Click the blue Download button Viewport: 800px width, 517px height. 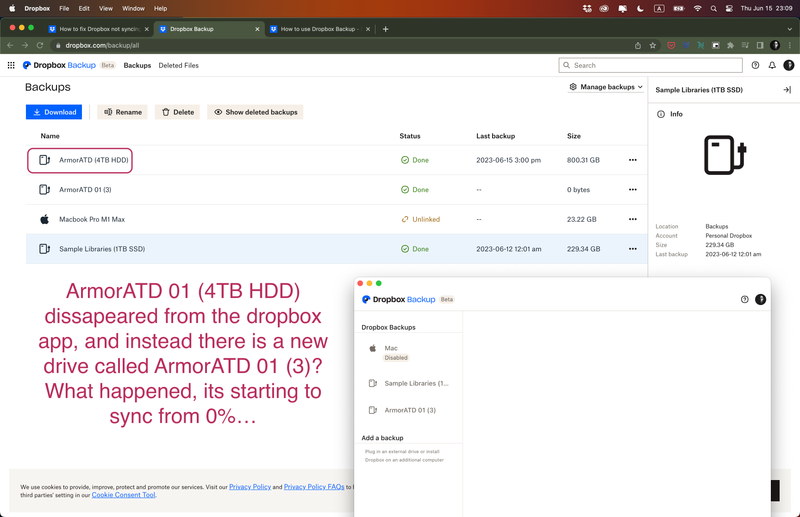coord(54,112)
